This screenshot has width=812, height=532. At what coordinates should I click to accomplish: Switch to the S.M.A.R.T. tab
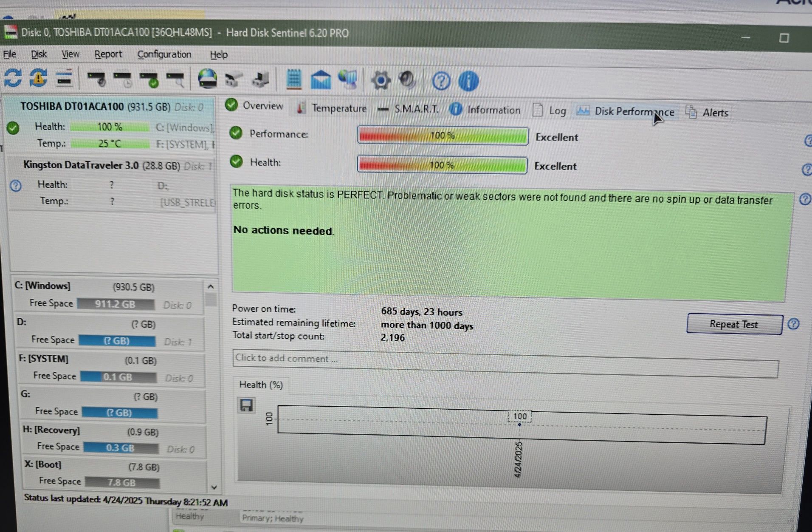408,109
